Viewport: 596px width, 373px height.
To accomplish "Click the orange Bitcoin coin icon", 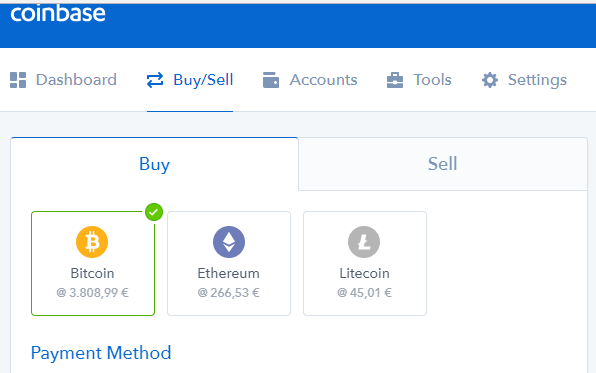I will [x=92, y=242].
